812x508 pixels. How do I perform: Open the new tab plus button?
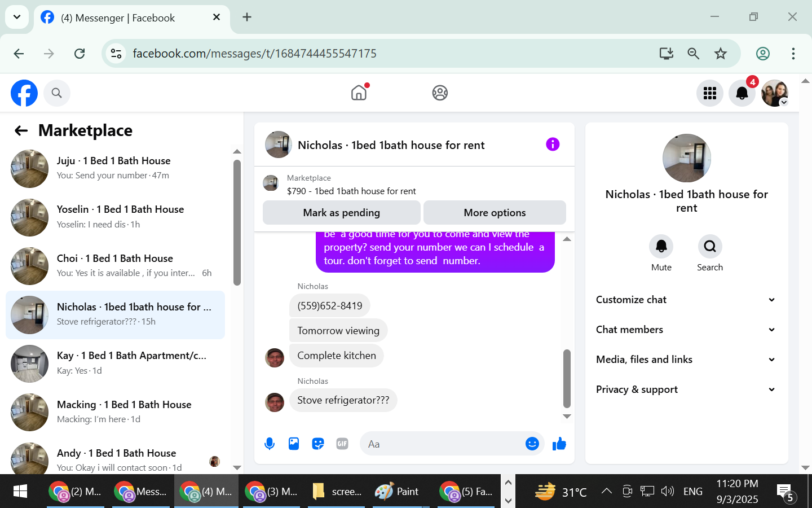click(247, 17)
